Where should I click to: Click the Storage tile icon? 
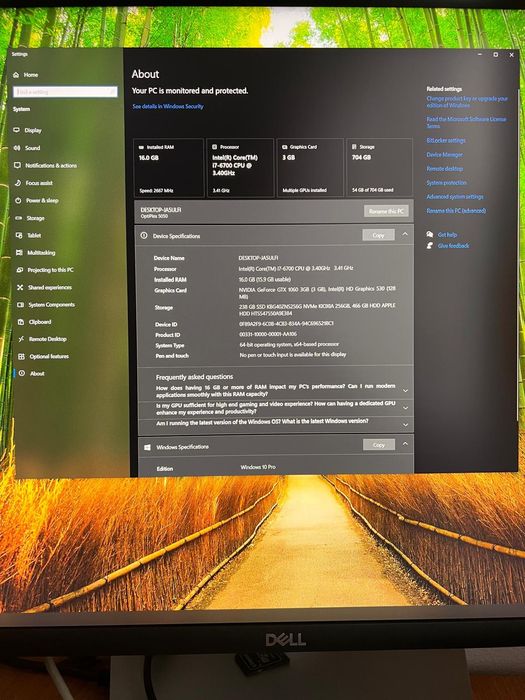pos(354,146)
